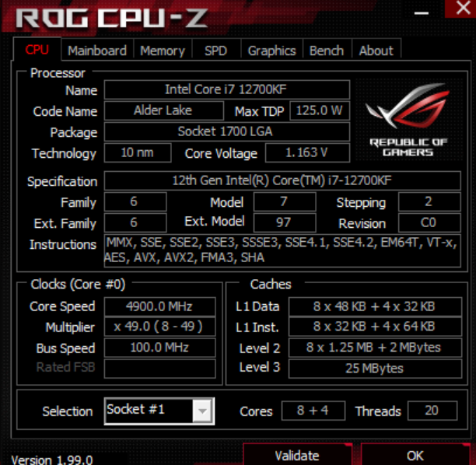476x465 pixels.
Task: Click the Validate button
Action: (297, 454)
